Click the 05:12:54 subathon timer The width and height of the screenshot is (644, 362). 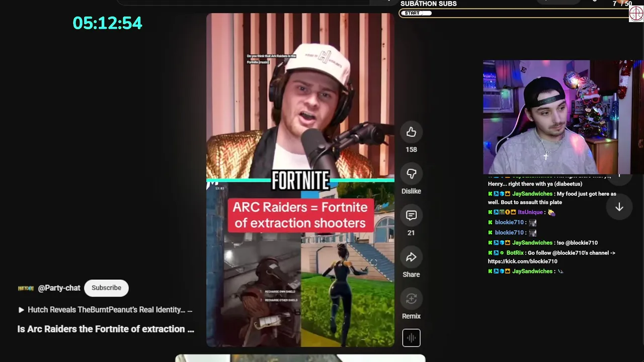pos(107,23)
